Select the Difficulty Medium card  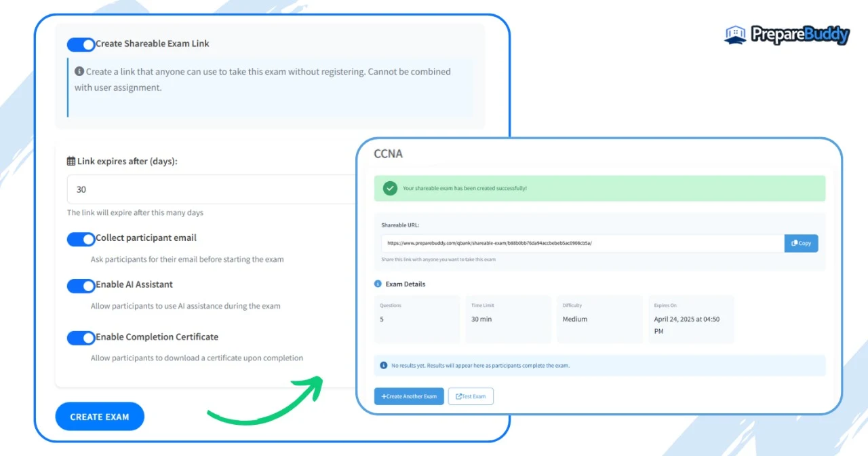tap(599, 318)
